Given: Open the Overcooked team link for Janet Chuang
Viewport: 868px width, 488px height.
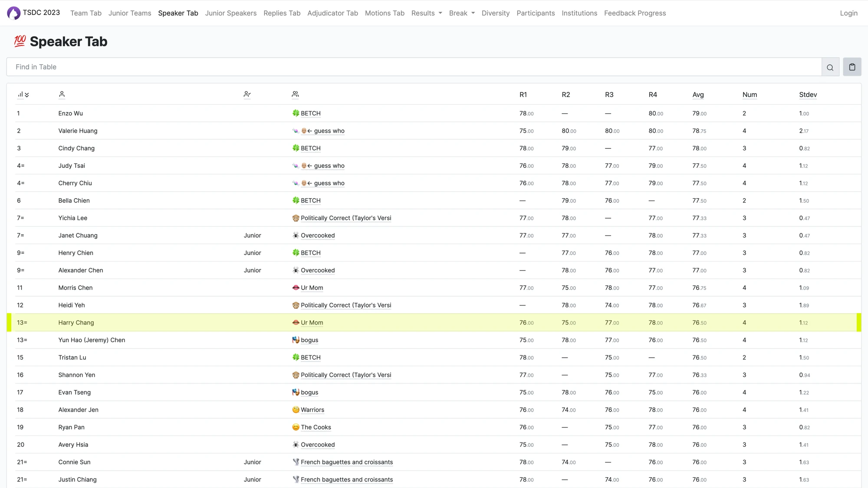Looking at the screenshot, I should [x=317, y=236].
